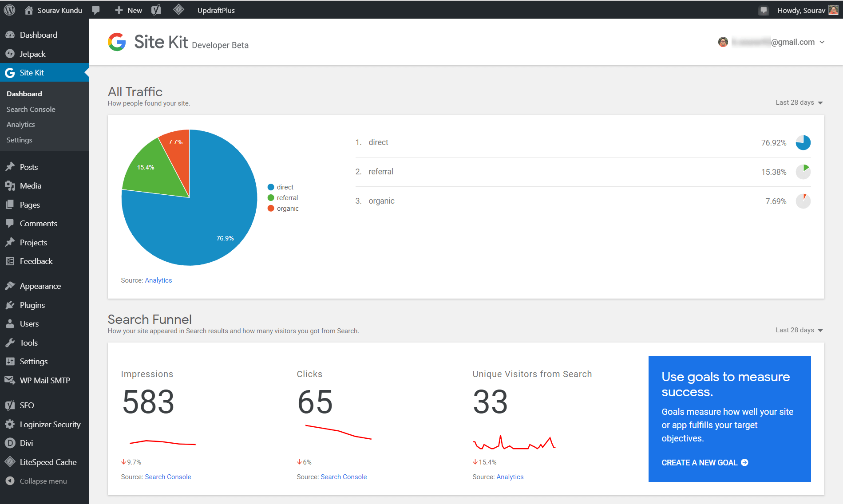The width and height of the screenshot is (843, 504).
Task: Click the WP Mail SMTP envelope icon
Action: point(10,380)
